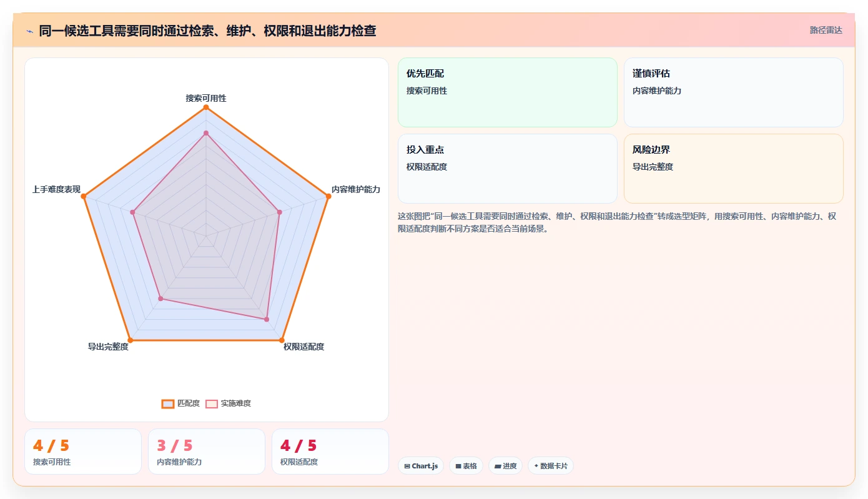Click the orange data point at 内容维护能力 vertex
Viewport: 868px width, 499px height.
[328, 197]
